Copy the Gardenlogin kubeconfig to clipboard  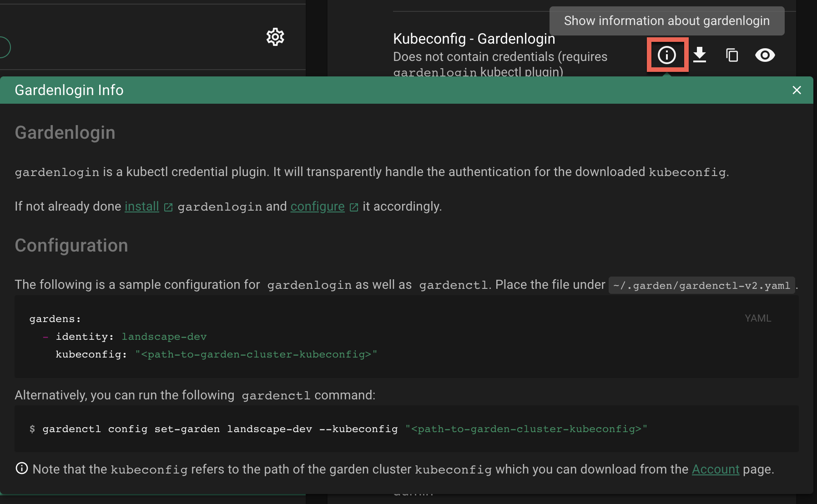732,55
